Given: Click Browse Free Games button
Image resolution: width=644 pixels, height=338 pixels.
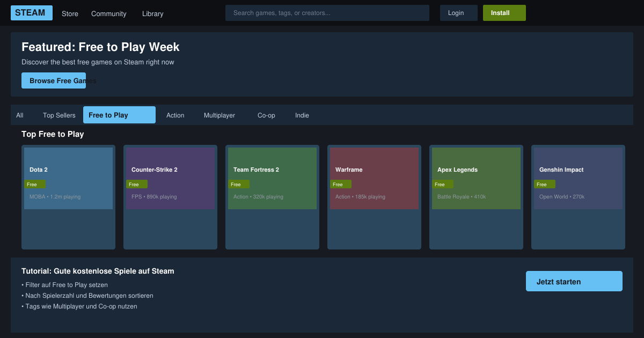Looking at the screenshot, I should click(x=54, y=80).
